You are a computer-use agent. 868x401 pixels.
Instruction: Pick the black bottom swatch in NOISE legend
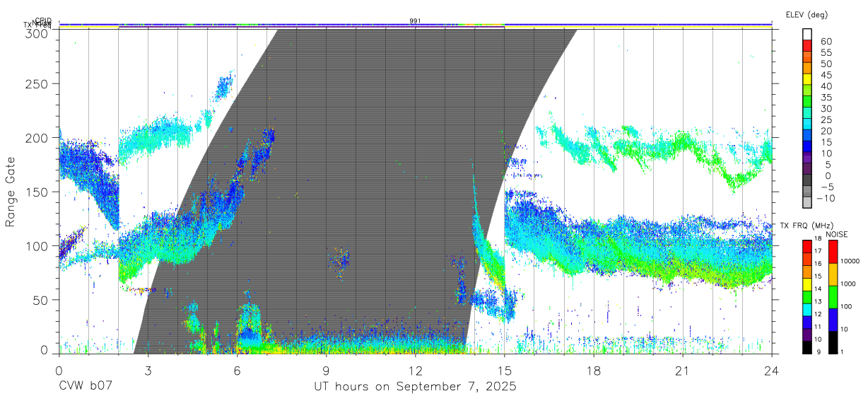click(x=833, y=342)
